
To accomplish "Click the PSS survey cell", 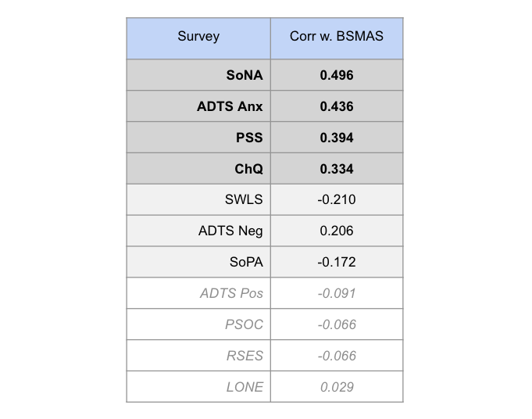I will click(198, 138).
